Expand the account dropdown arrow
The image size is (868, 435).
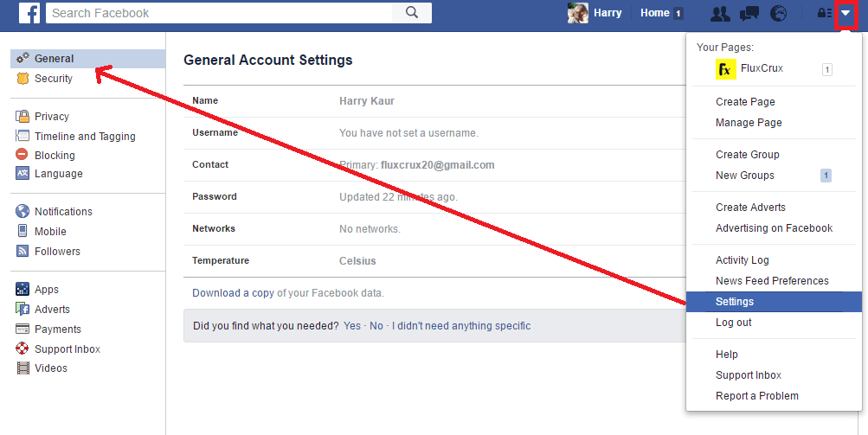point(845,13)
